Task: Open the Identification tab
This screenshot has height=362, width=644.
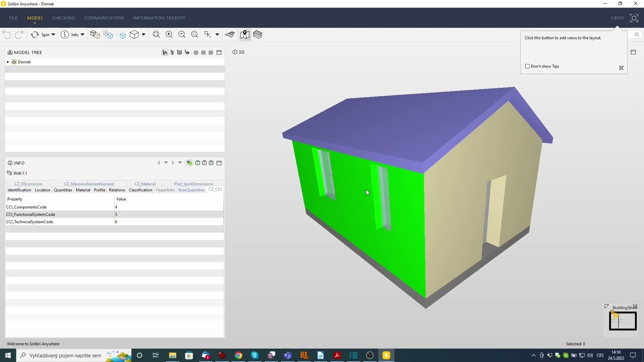Action: [x=19, y=190]
